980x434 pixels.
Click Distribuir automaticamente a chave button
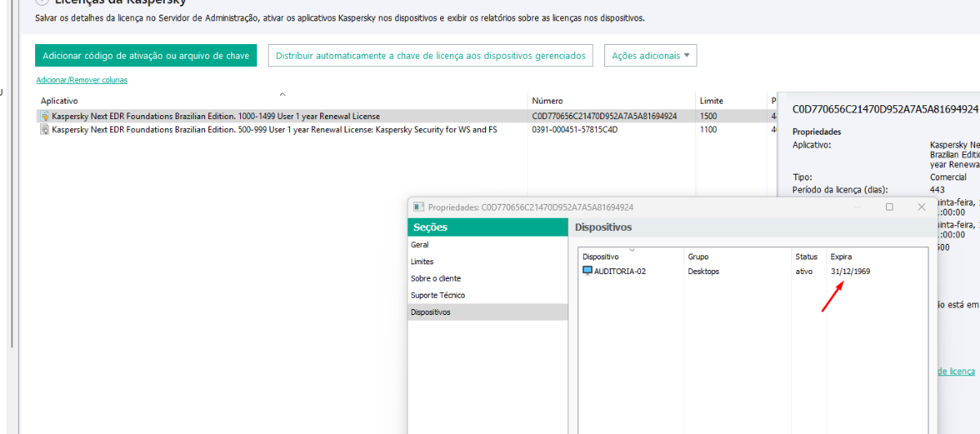point(430,55)
